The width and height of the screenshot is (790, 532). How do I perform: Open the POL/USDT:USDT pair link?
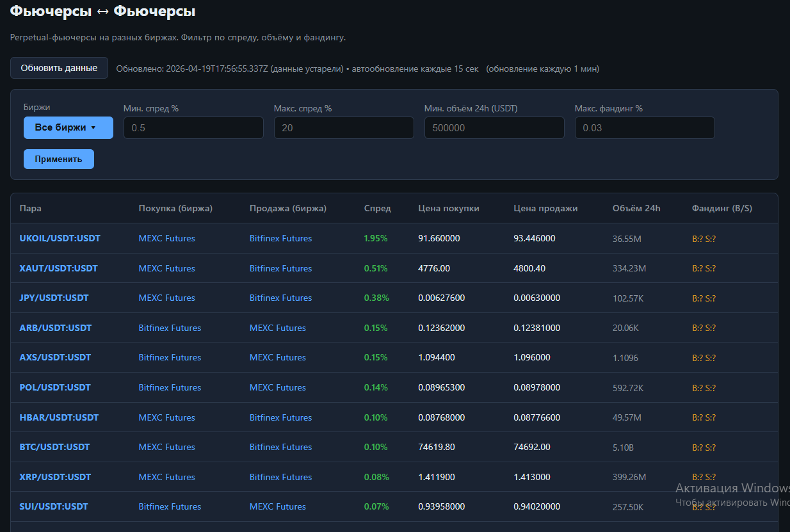point(55,387)
